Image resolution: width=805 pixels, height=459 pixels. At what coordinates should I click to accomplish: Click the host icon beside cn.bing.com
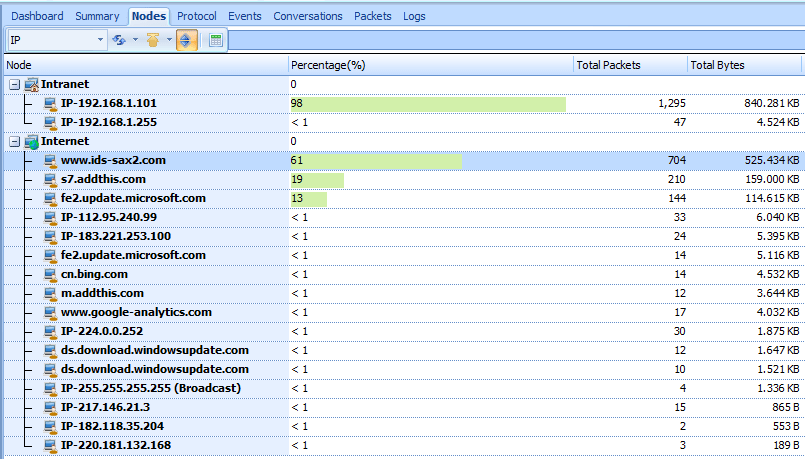50,275
